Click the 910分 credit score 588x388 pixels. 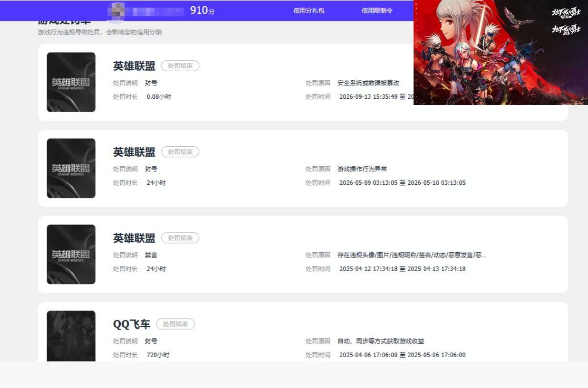(202, 10)
